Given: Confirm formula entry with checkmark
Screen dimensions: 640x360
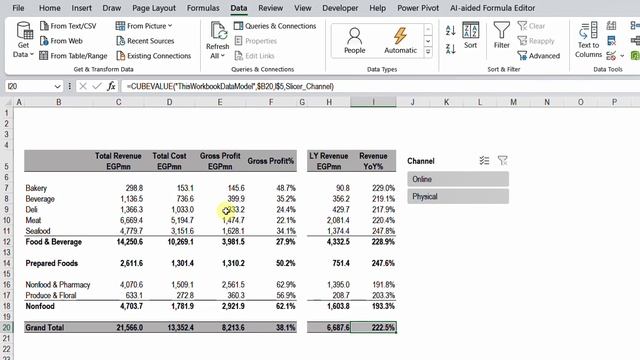Looking at the screenshot, I should pos(97,86).
